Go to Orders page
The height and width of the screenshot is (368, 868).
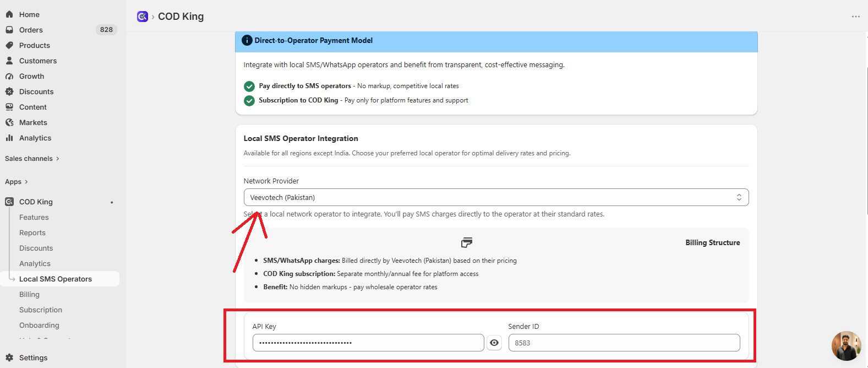tap(31, 30)
